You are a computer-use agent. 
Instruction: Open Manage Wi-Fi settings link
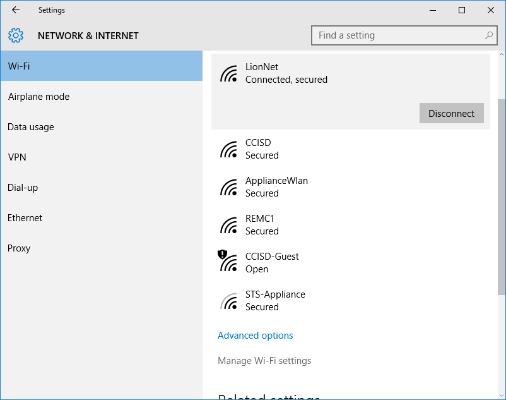(x=264, y=361)
